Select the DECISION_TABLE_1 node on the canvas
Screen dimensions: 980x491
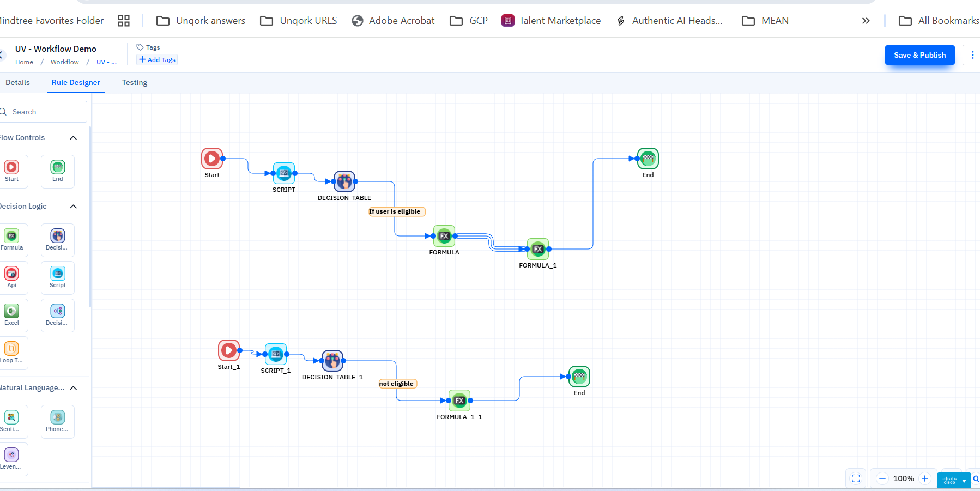(x=332, y=361)
